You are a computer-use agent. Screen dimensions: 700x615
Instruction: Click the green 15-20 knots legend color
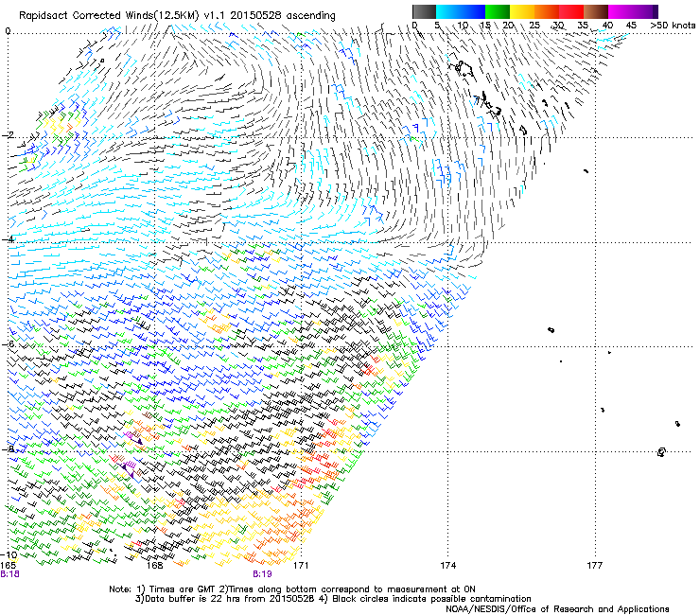(498, 11)
